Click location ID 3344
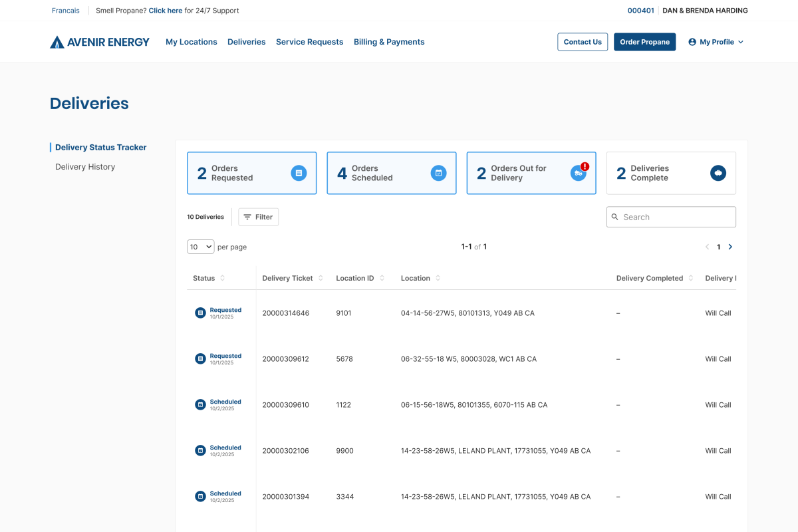This screenshot has width=798, height=532. (344, 497)
